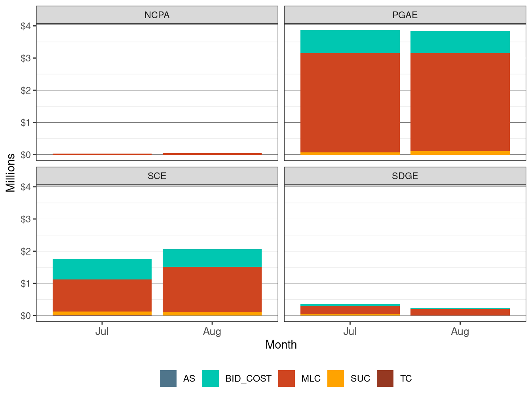Click PGAE July teal BID_COST bar segment
This screenshot has width=532, height=399.
pyautogui.click(x=350, y=42)
